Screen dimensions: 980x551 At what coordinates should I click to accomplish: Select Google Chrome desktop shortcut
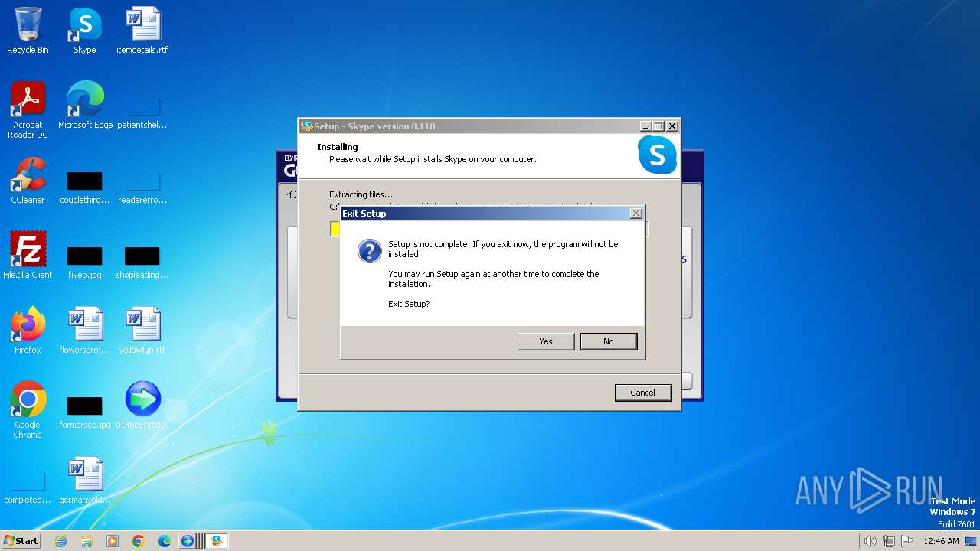pyautogui.click(x=28, y=411)
